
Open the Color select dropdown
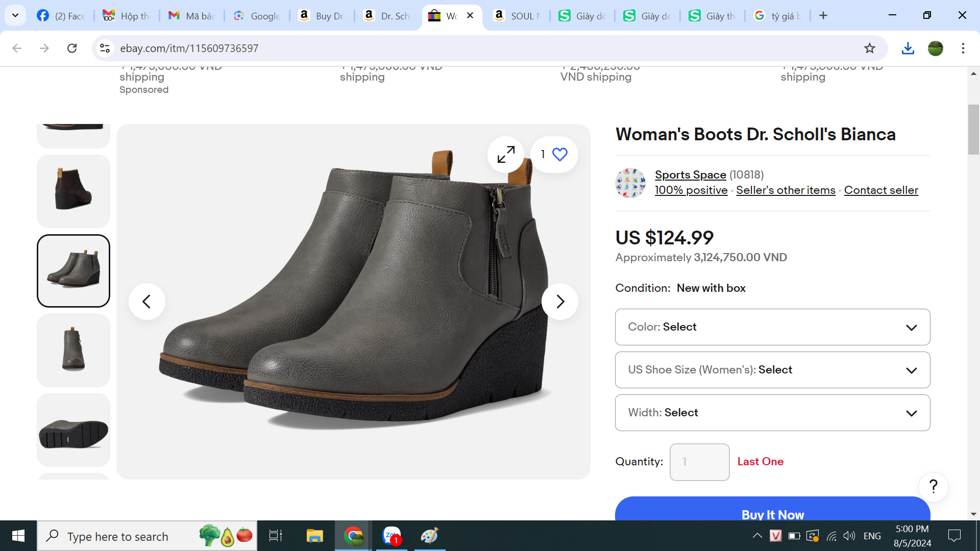[772, 327]
